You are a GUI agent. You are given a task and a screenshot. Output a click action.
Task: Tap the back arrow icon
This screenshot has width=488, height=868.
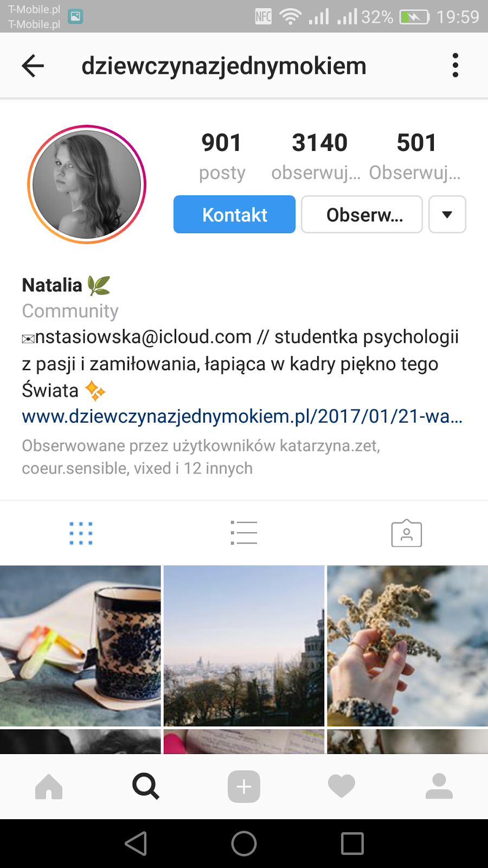(33, 66)
